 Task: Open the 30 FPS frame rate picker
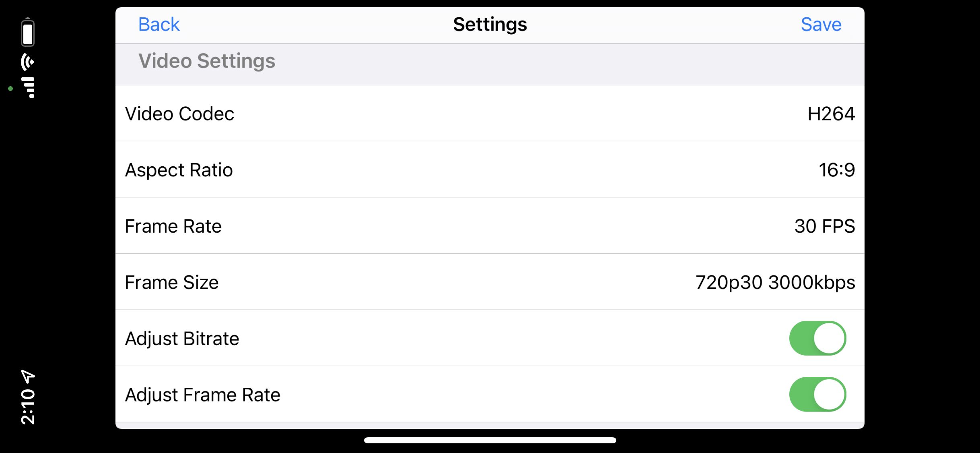click(x=825, y=226)
